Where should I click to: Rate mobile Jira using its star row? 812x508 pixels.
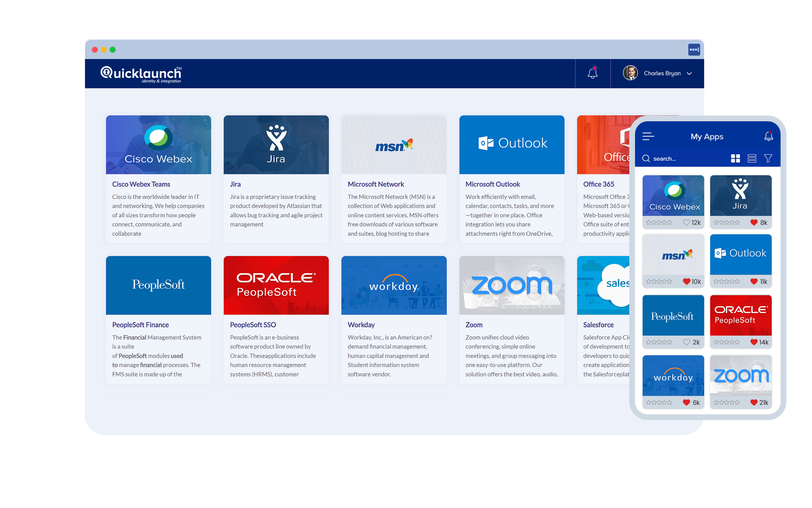[x=726, y=223]
